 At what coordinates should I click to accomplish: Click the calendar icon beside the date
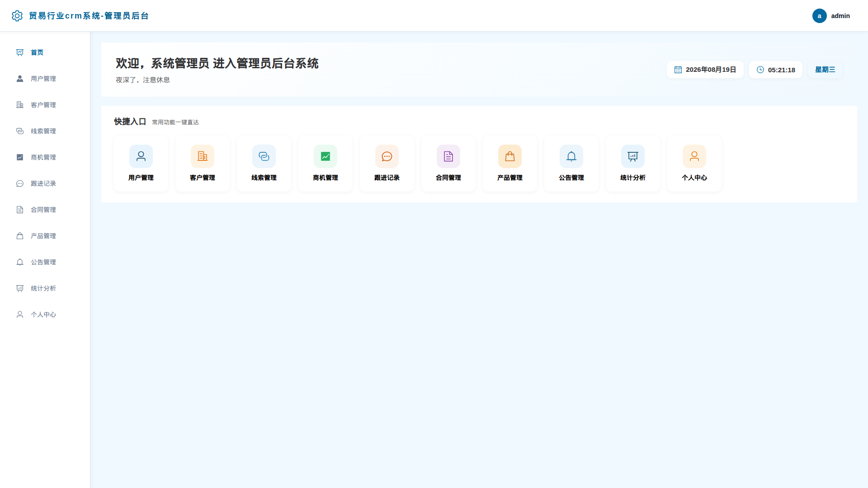[x=678, y=70]
